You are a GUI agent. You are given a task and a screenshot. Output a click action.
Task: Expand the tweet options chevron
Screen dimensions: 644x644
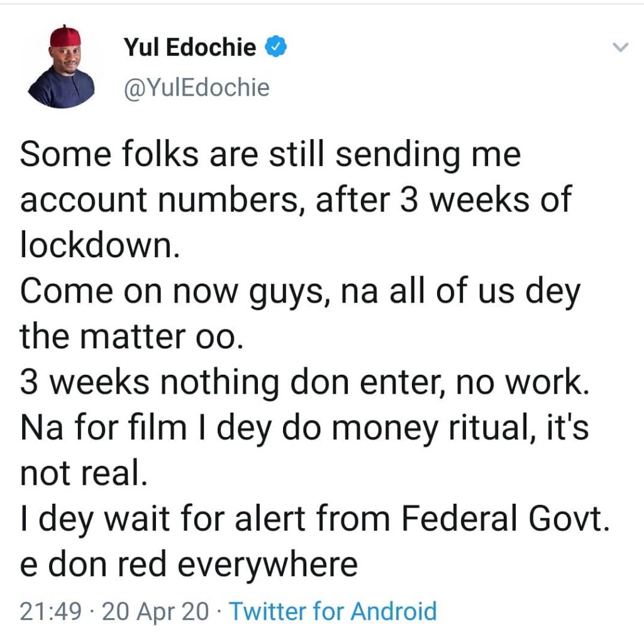(620, 47)
